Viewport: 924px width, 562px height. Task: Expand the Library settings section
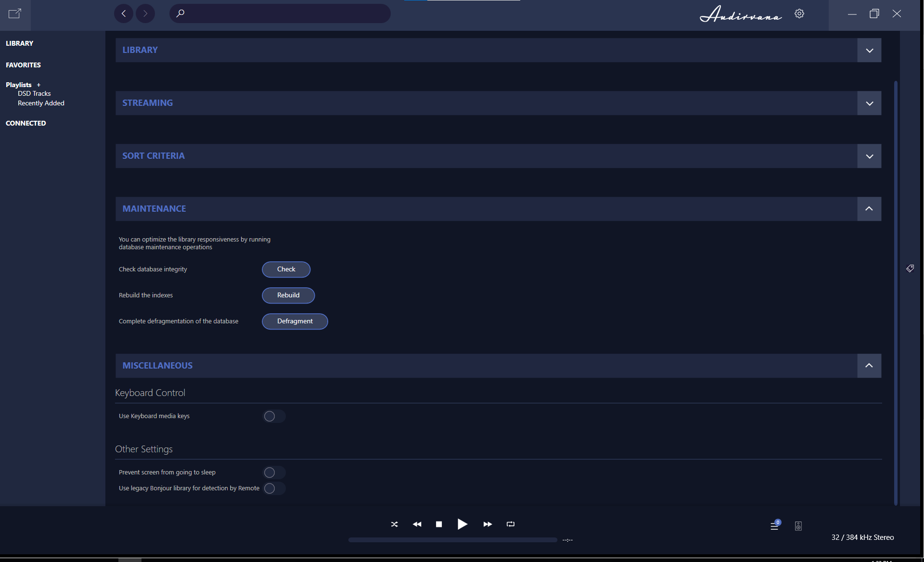[x=869, y=51]
